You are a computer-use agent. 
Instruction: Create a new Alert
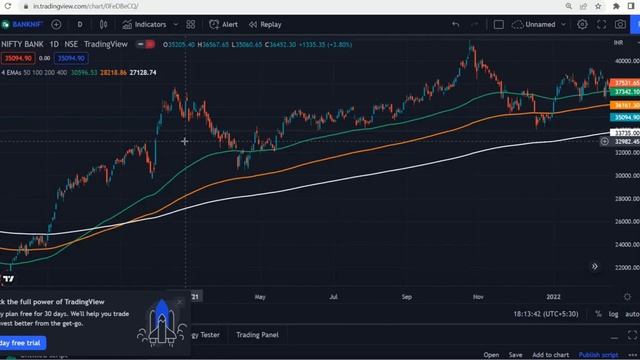click(x=223, y=24)
